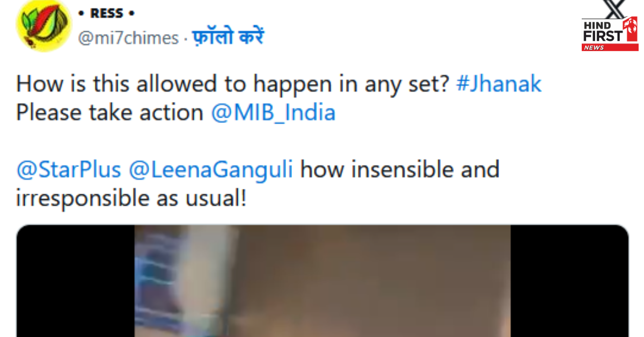This screenshot has width=644, height=337.
Task: Click the "irresponsible as usual!" line
Action: [x=131, y=198]
